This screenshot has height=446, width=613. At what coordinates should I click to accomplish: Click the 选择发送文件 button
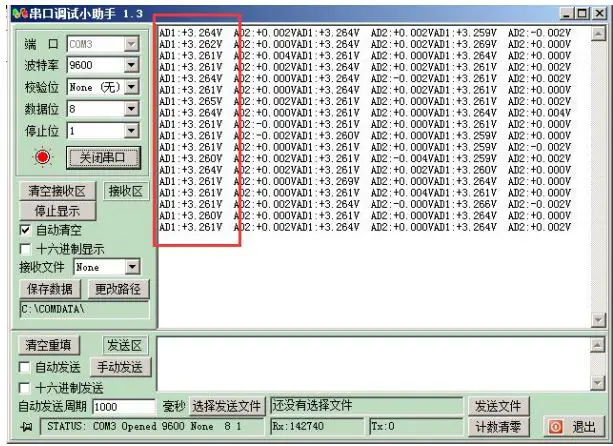pyautogui.click(x=227, y=406)
